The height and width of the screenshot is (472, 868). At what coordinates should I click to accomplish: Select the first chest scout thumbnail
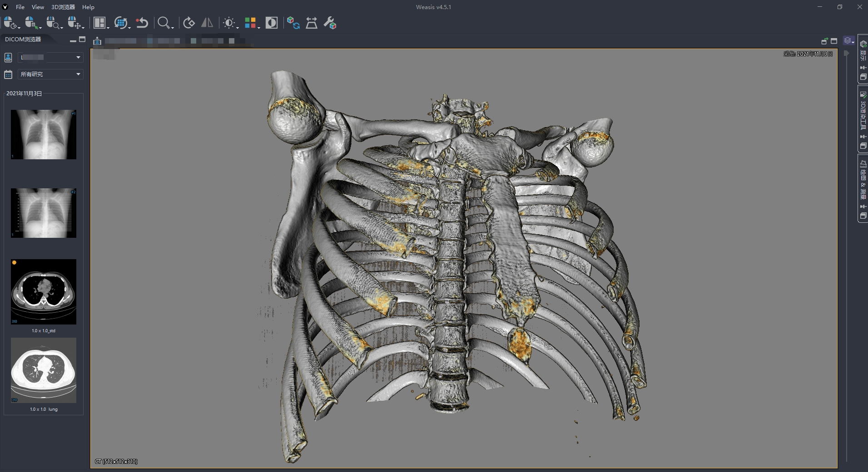click(44, 134)
